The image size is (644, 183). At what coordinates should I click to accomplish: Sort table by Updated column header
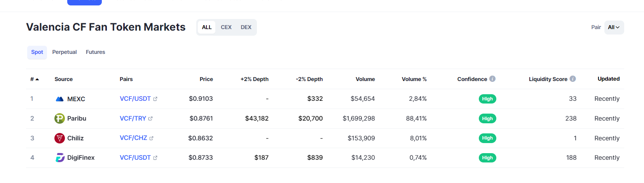609,79
